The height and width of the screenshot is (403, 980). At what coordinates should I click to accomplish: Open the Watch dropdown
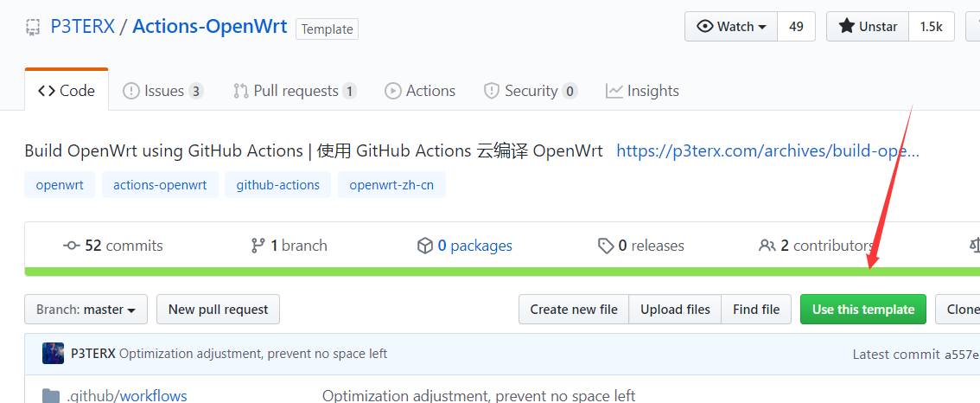pyautogui.click(x=731, y=27)
